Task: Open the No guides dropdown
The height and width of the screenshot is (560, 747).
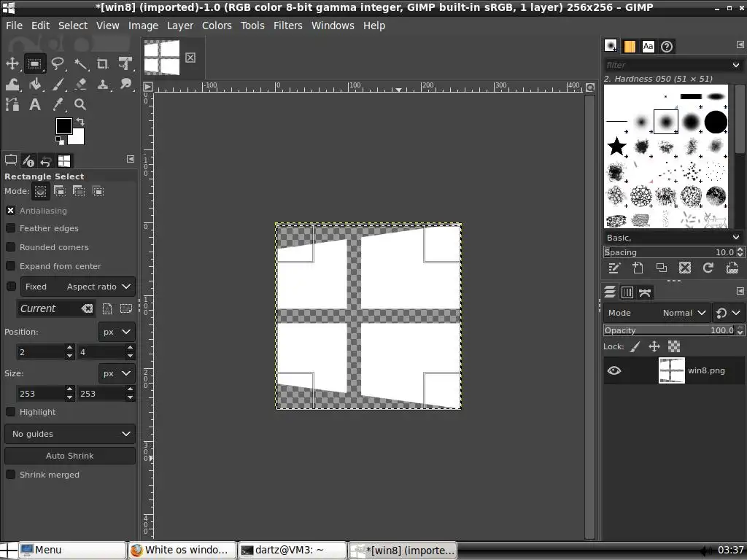Action: (70, 434)
